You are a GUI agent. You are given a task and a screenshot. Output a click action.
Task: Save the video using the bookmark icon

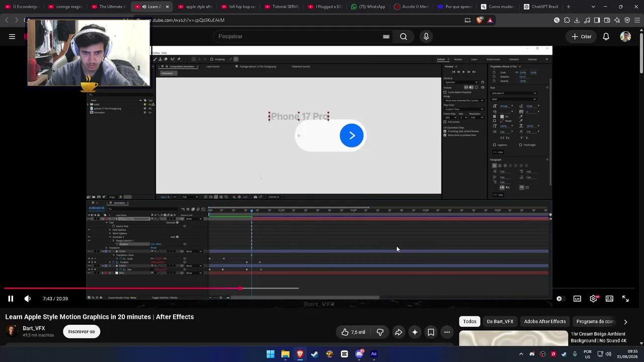pyautogui.click(x=431, y=332)
